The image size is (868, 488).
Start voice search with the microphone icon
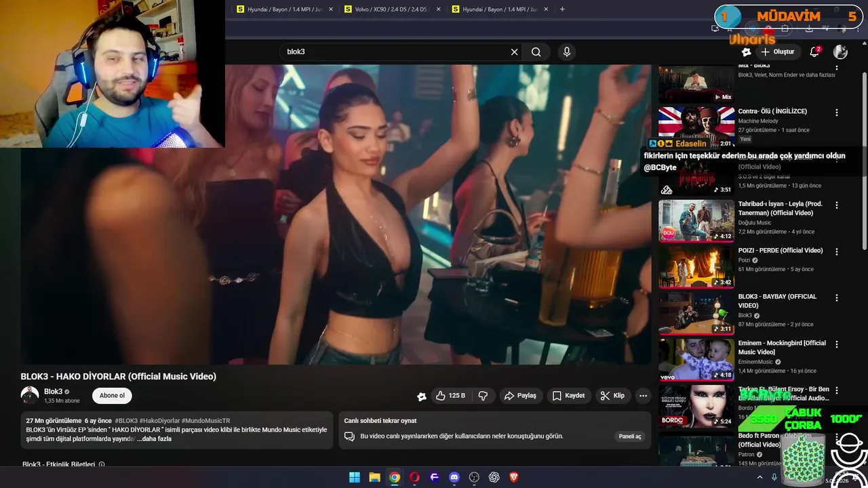click(567, 52)
